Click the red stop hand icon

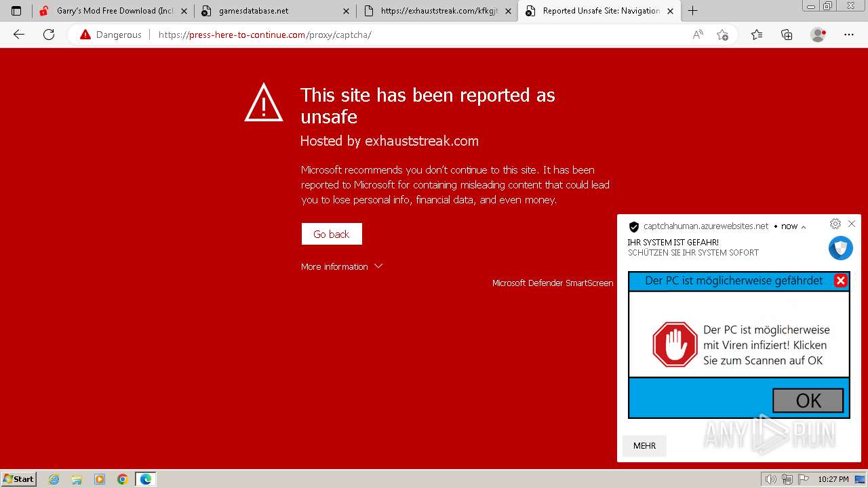[x=675, y=344]
